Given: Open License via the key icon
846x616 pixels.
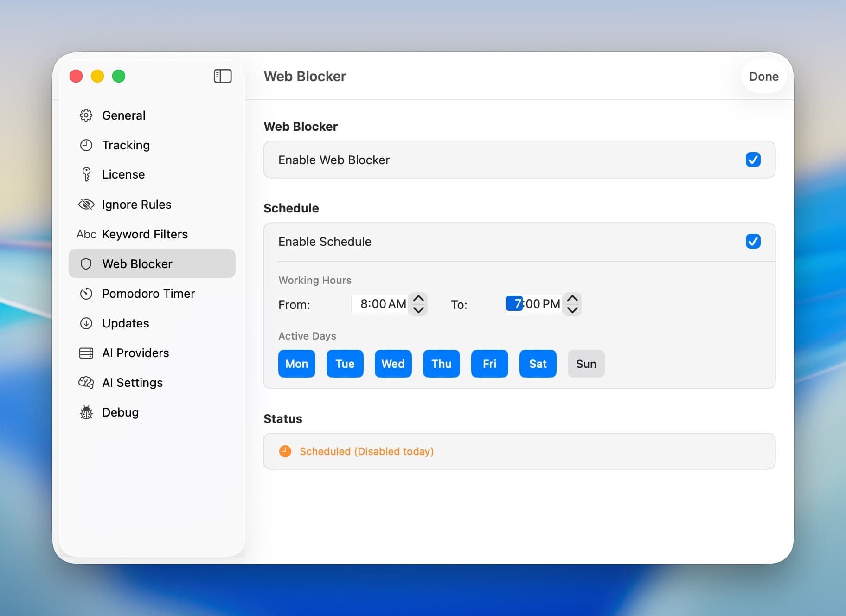Looking at the screenshot, I should [86, 174].
